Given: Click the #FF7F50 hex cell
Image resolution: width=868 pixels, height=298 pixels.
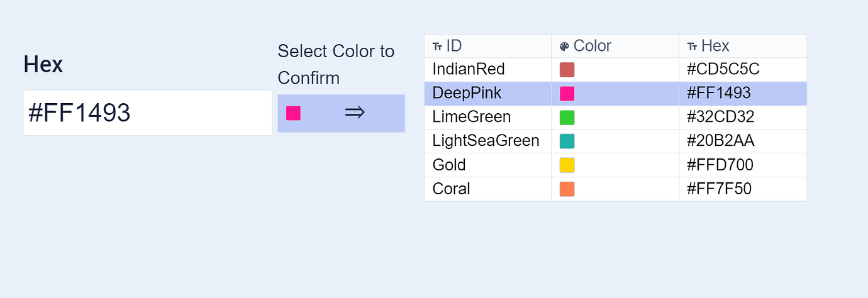Looking at the screenshot, I should (x=720, y=189).
